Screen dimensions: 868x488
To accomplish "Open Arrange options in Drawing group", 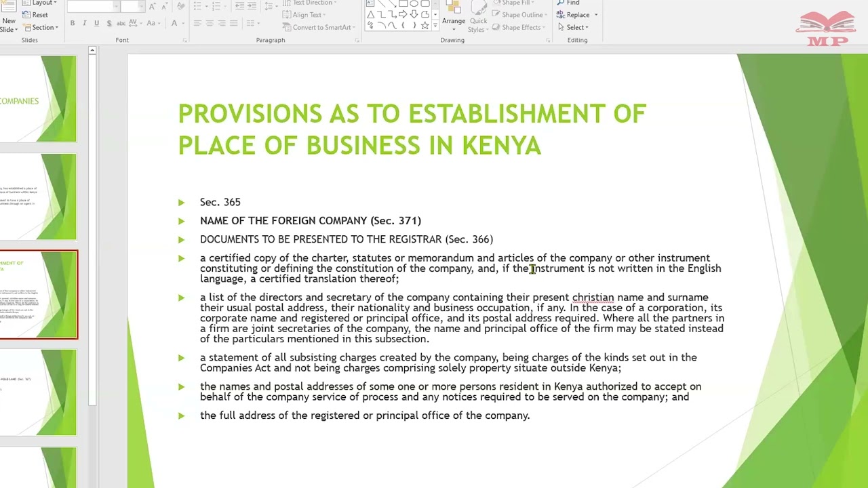I will point(454,16).
